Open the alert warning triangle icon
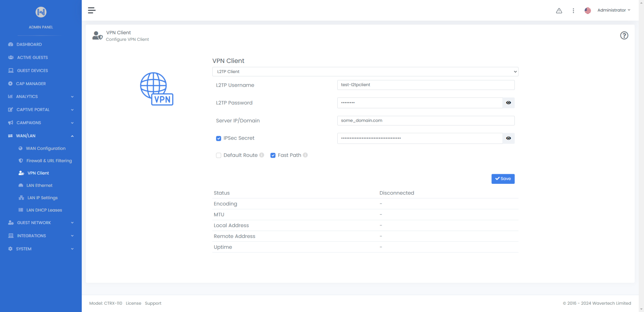 [x=559, y=11]
